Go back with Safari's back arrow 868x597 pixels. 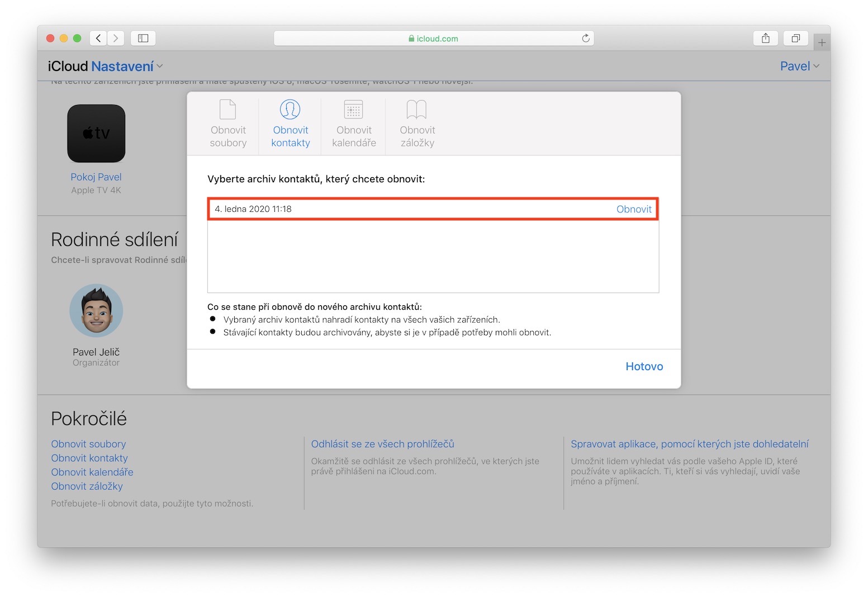pos(98,38)
